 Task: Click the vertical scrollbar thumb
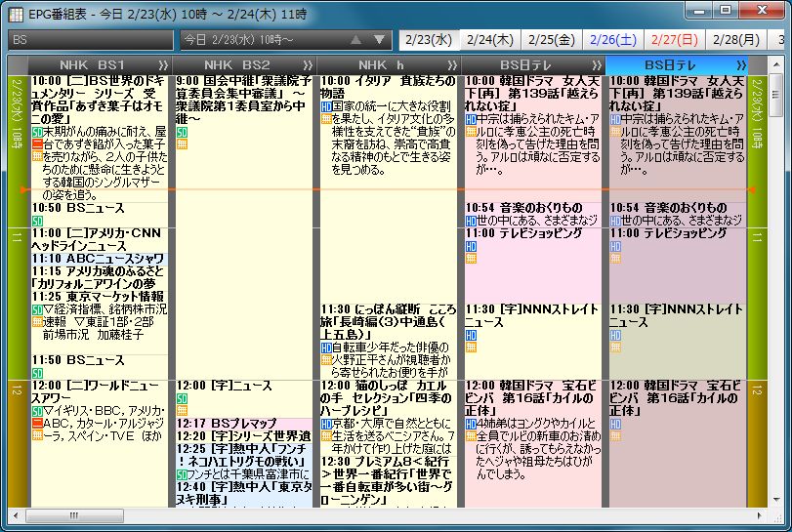pos(775,95)
